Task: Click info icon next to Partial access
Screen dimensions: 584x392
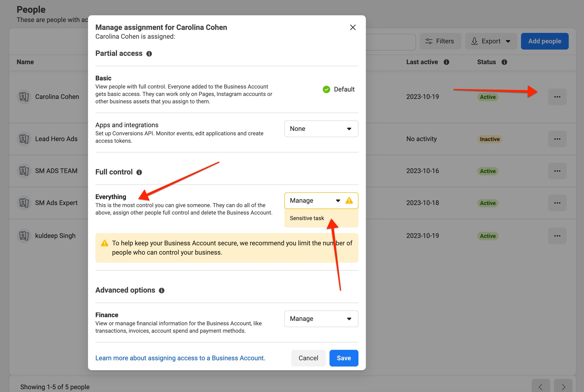Action: [x=149, y=54]
